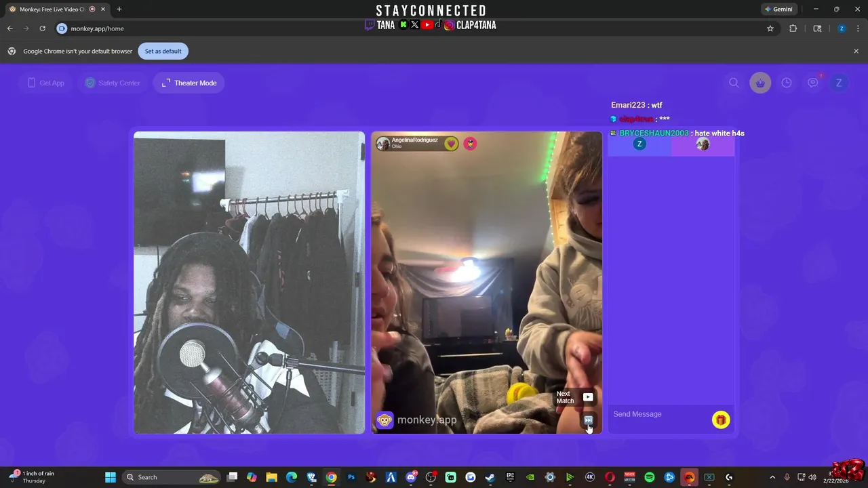Open the weather widget showing rain
Image resolution: width=868 pixels, height=488 pixels.
coord(32,477)
